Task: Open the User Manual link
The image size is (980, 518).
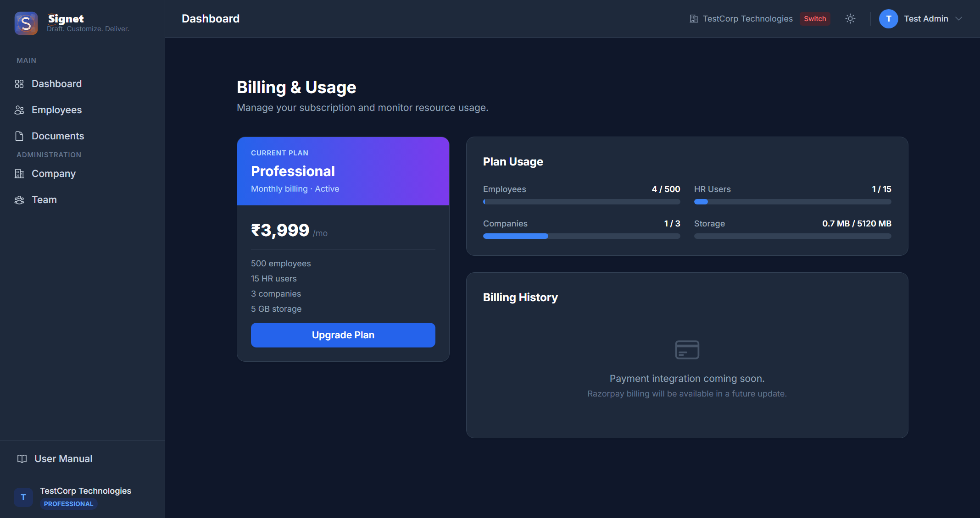Action: (x=63, y=459)
